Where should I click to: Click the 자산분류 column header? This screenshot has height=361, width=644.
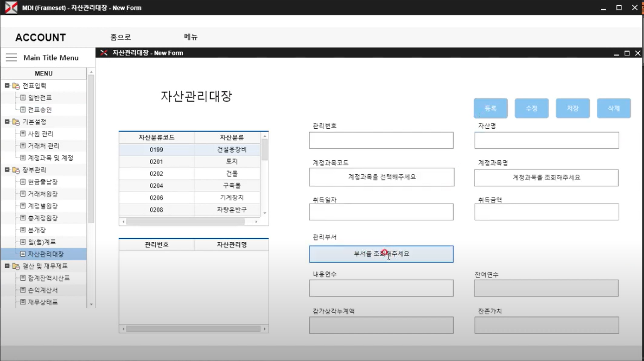[x=228, y=137]
